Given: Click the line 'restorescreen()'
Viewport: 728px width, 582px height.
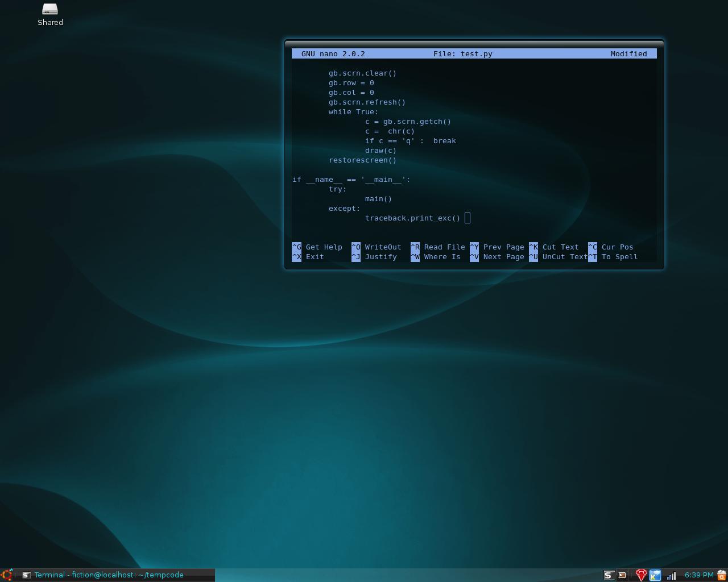Looking at the screenshot, I should 363,160.
